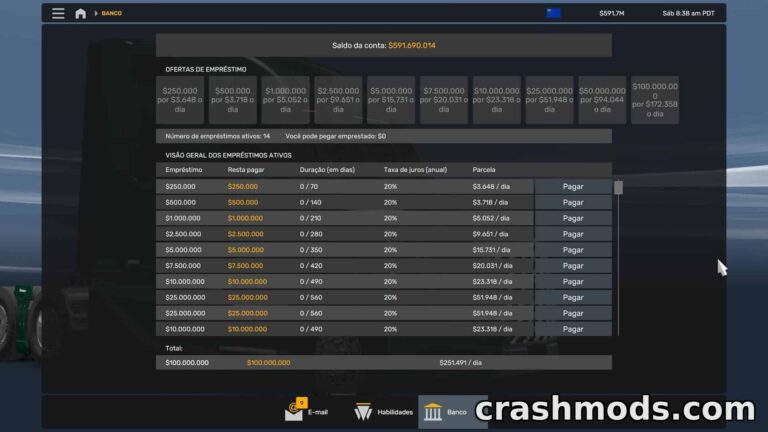
Task: Click the total owed $100.000.000 in yellow
Action: click(268, 363)
